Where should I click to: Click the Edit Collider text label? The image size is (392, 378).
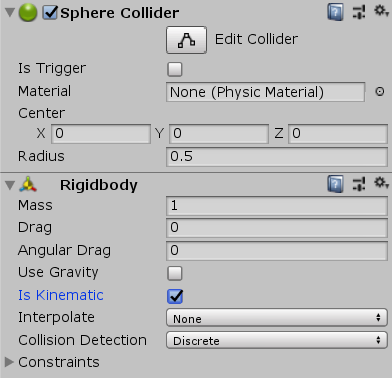256,39
